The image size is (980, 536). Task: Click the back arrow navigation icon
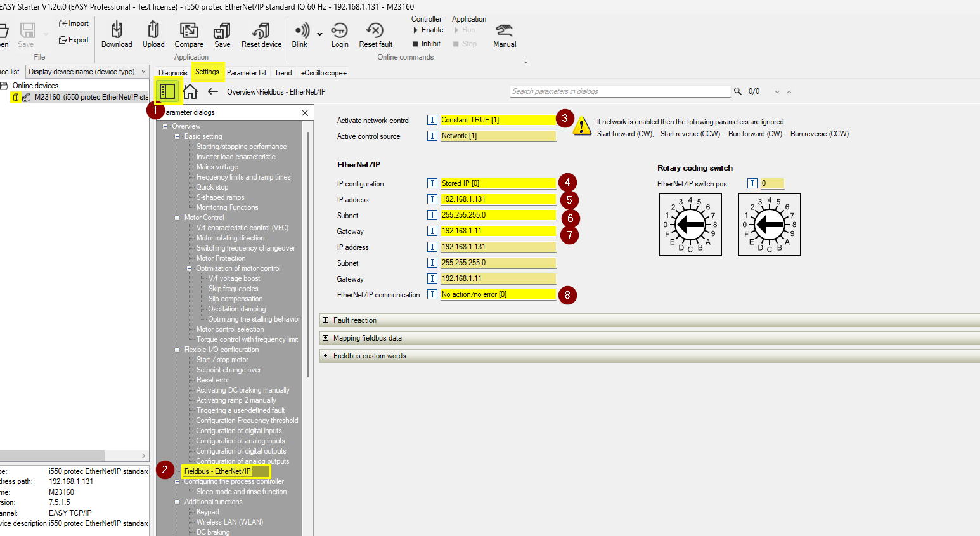[213, 91]
